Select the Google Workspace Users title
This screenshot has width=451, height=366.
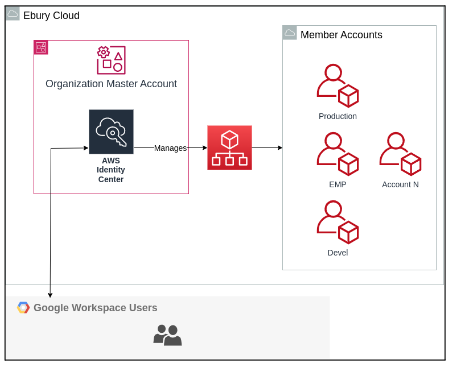click(95, 308)
